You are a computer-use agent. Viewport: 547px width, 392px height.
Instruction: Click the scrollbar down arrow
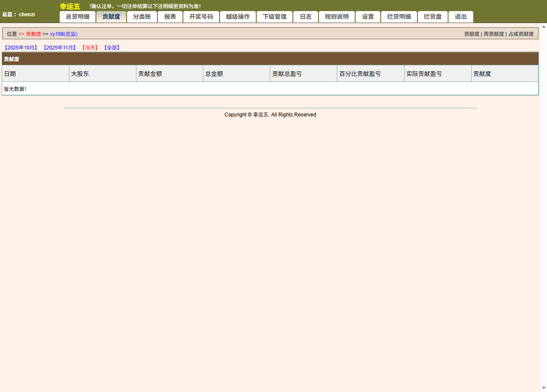pos(544,388)
